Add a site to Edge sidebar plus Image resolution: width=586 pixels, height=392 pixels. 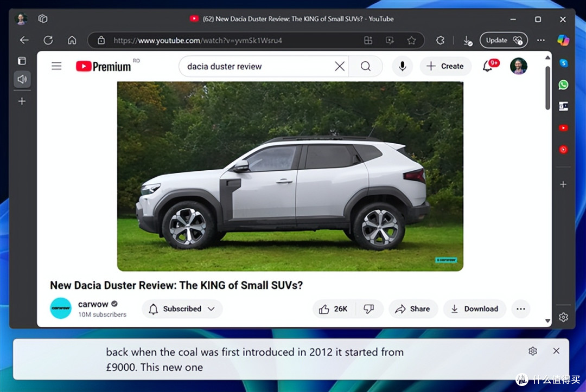point(564,184)
